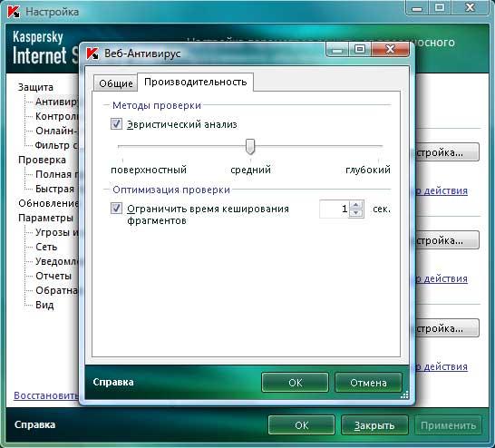Select Защита in the settings tree
This screenshot has width=495, height=448.
click(x=35, y=87)
